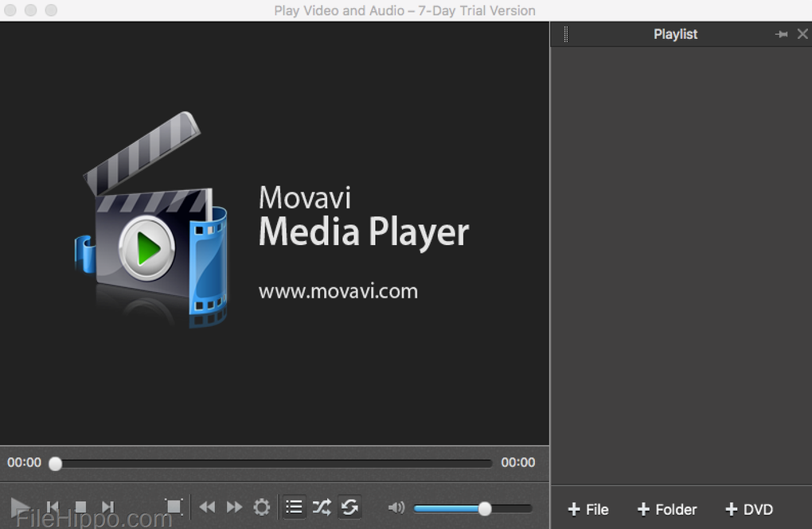This screenshot has width=812, height=529.
Task: Toggle shuffle playback mode
Action: [322, 507]
